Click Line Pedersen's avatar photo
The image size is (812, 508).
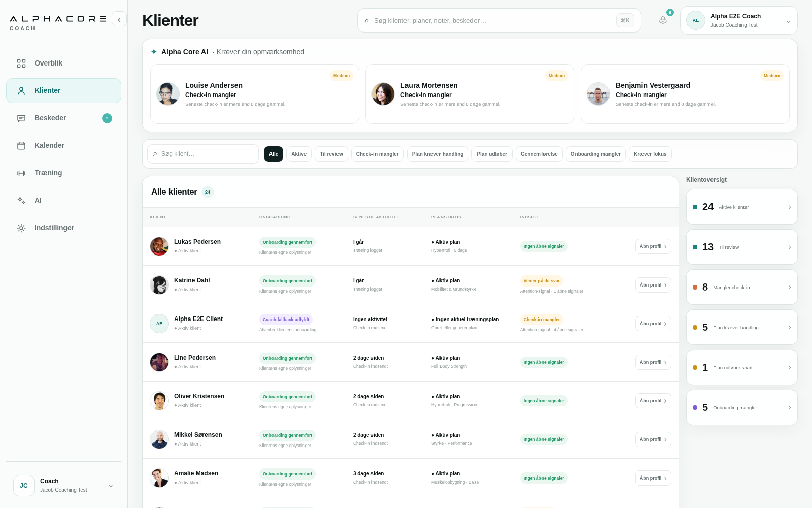pos(159,362)
